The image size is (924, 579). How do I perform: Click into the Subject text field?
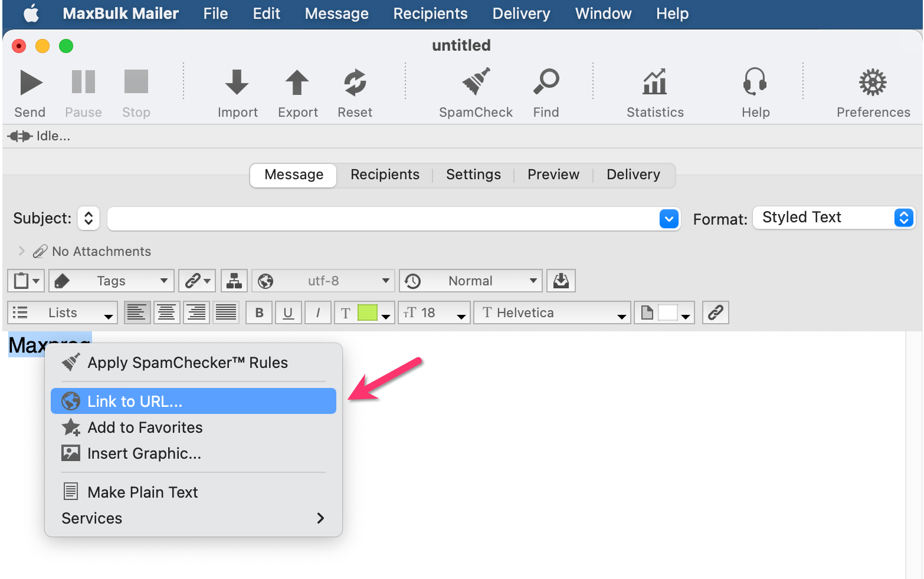click(382, 219)
